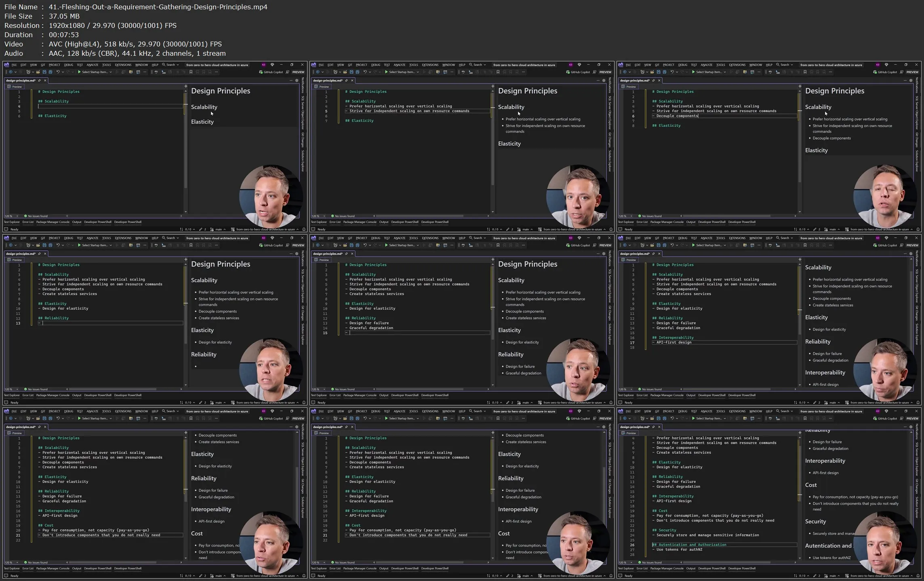Toggle Preview button in frame with 6-line editor
The width and height of the screenshot is (924, 581).
(15, 87)
